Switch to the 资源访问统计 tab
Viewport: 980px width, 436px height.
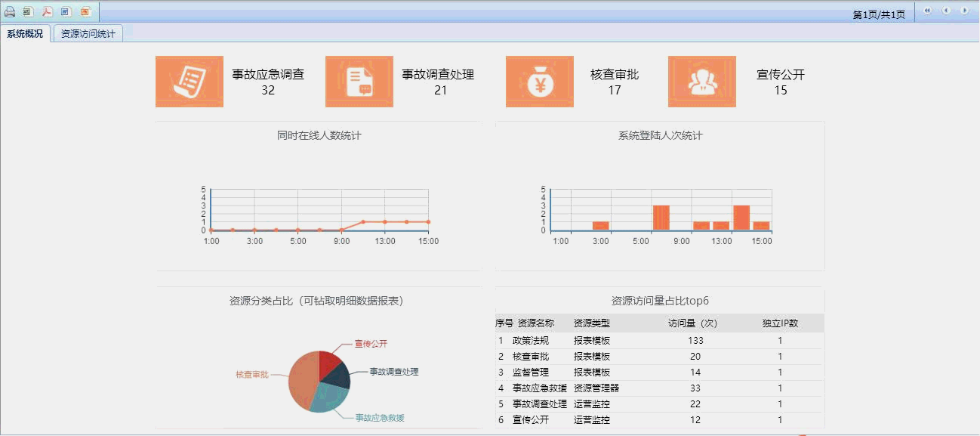(88, 34)
